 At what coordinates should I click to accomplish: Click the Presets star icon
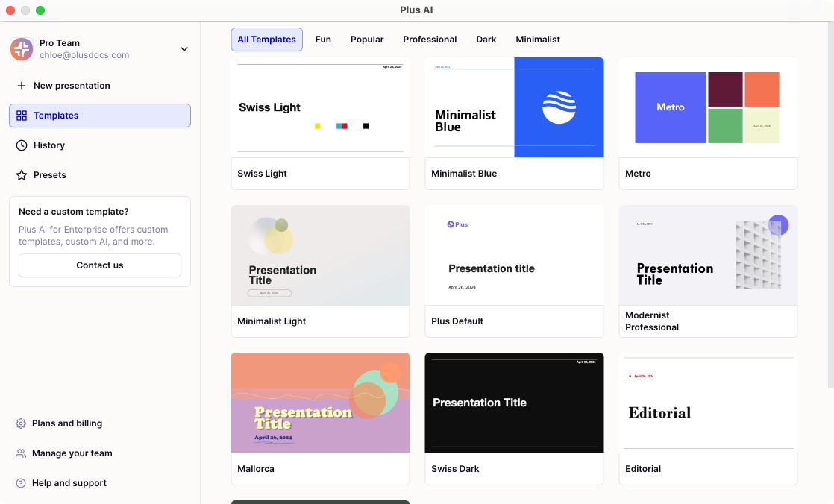[x=22, y=175]
